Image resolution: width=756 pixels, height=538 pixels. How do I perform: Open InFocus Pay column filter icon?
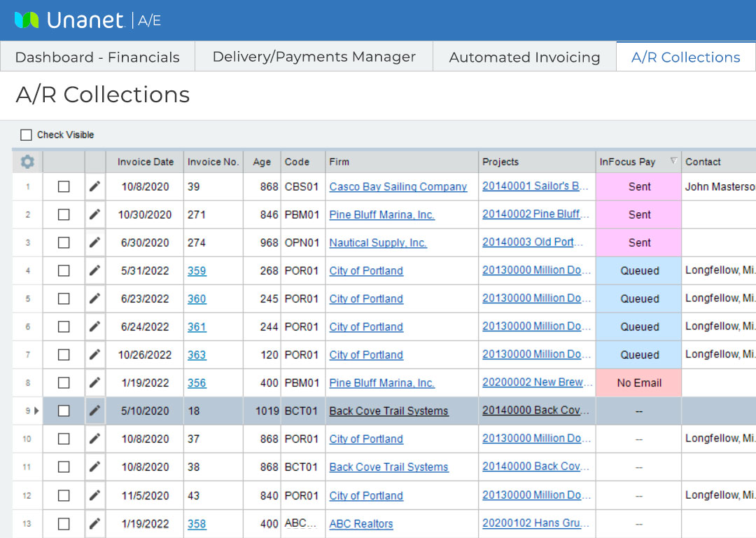673,160
